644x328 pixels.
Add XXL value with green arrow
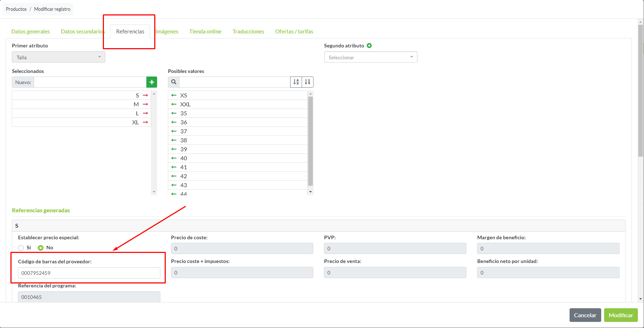[174, 104]
